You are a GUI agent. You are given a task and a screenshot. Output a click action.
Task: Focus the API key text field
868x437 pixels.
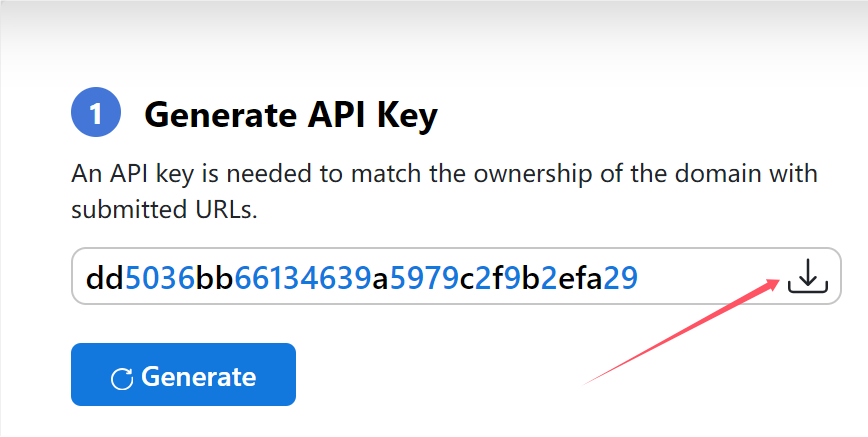point(420,276)
